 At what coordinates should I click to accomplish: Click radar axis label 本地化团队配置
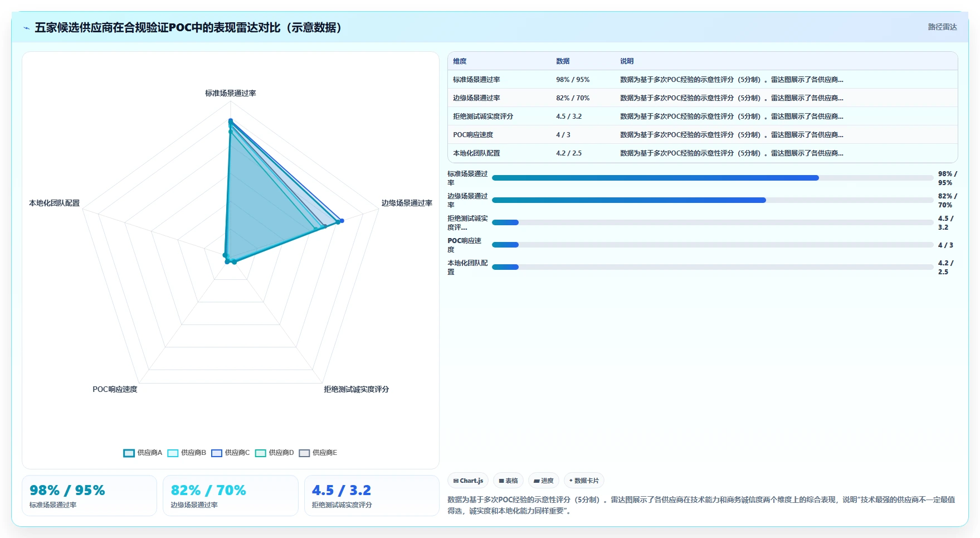55,203
